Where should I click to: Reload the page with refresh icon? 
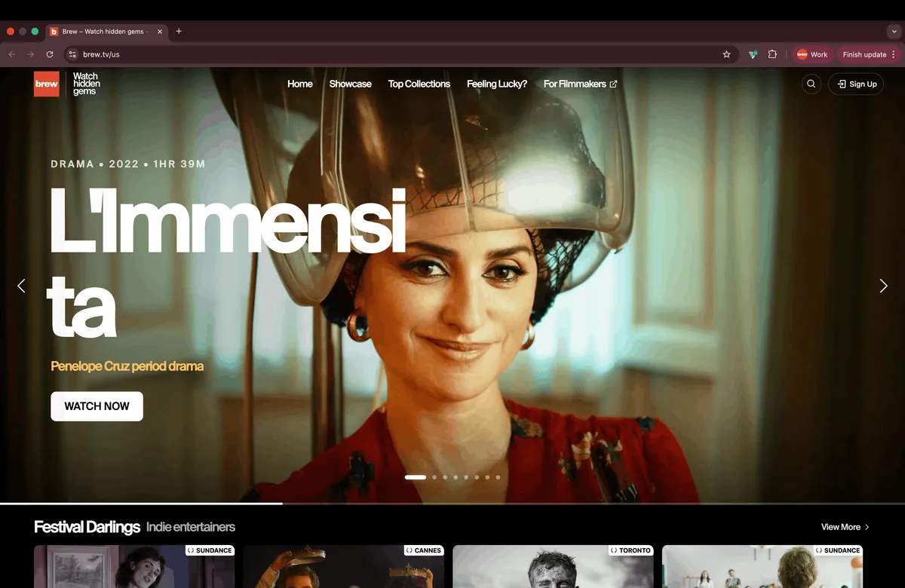coord(50,54)
